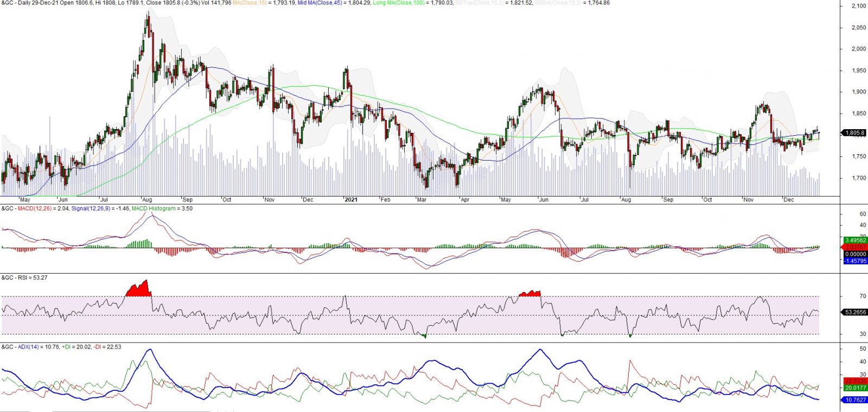Click the Feb label on time axis
868x412 pixels.
[x=385, y=200]
